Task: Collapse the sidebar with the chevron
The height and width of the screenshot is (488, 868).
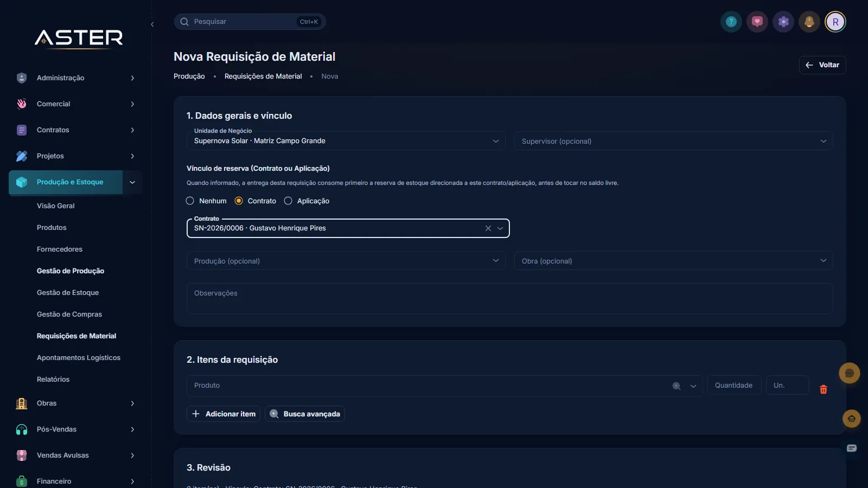Action: (152, 24)
